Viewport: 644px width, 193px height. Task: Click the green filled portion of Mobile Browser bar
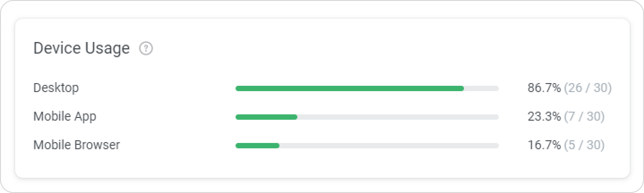point(258,146)
